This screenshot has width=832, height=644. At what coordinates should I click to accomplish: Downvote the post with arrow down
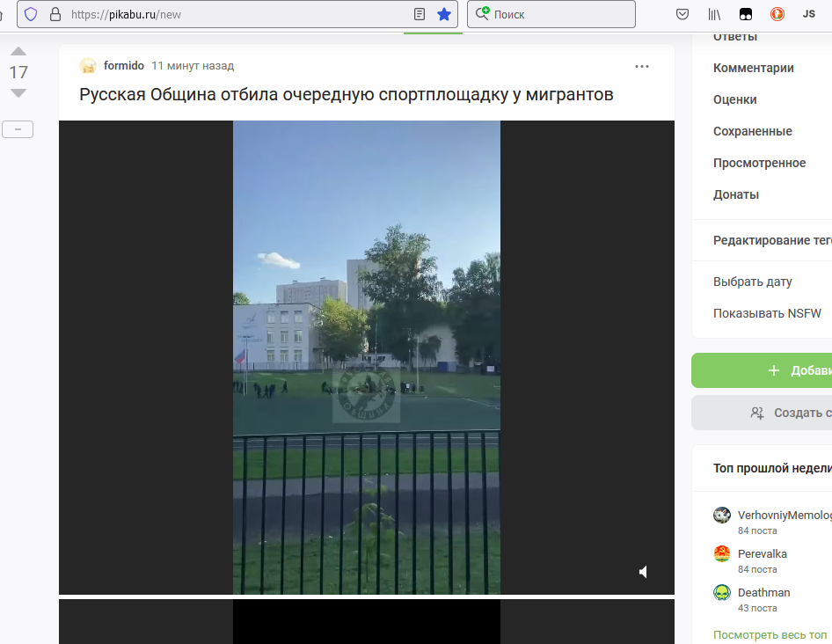click(x=18, y=93)
